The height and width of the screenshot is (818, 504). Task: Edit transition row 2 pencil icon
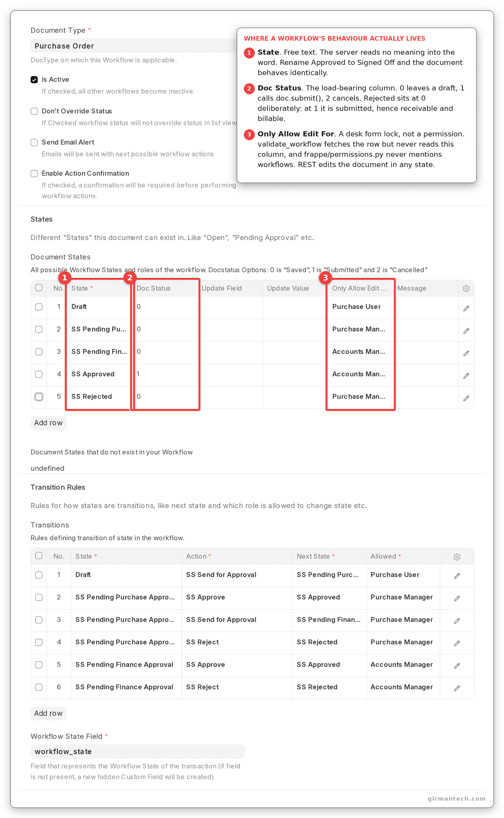pyautogui.click(x=457, y=598)
